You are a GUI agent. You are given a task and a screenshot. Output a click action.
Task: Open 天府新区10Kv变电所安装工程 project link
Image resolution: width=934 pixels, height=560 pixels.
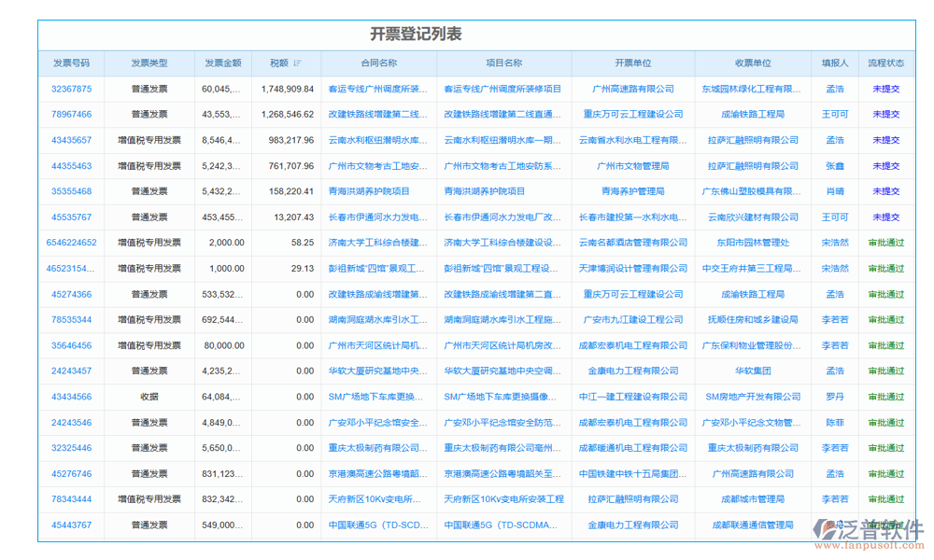pos(503,499)
